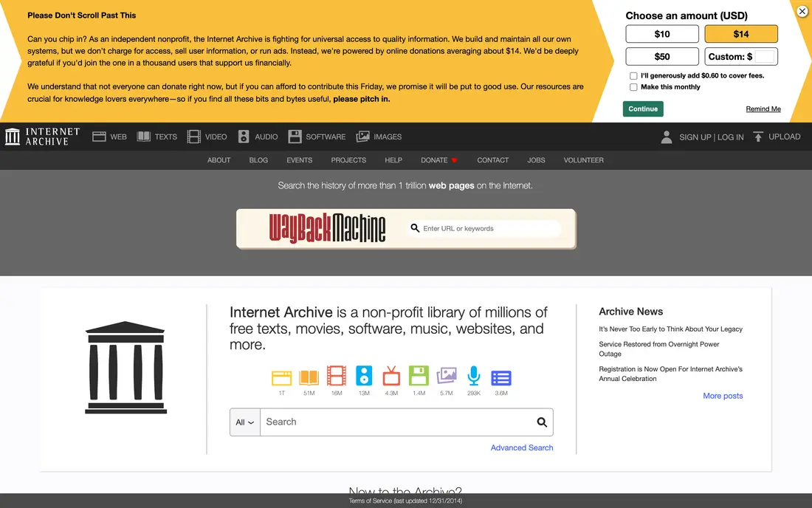Open the About menu item
The height and width of the screenshot is (508, 812).
click(219, 160)
